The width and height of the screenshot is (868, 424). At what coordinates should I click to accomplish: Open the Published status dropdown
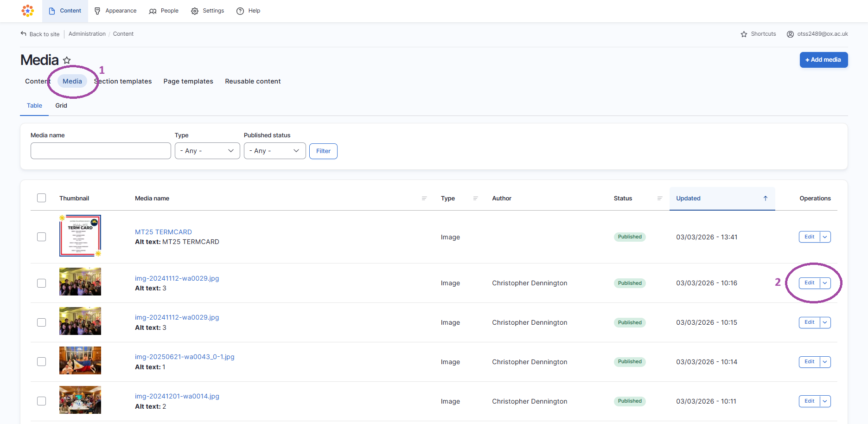coord(274,151)
